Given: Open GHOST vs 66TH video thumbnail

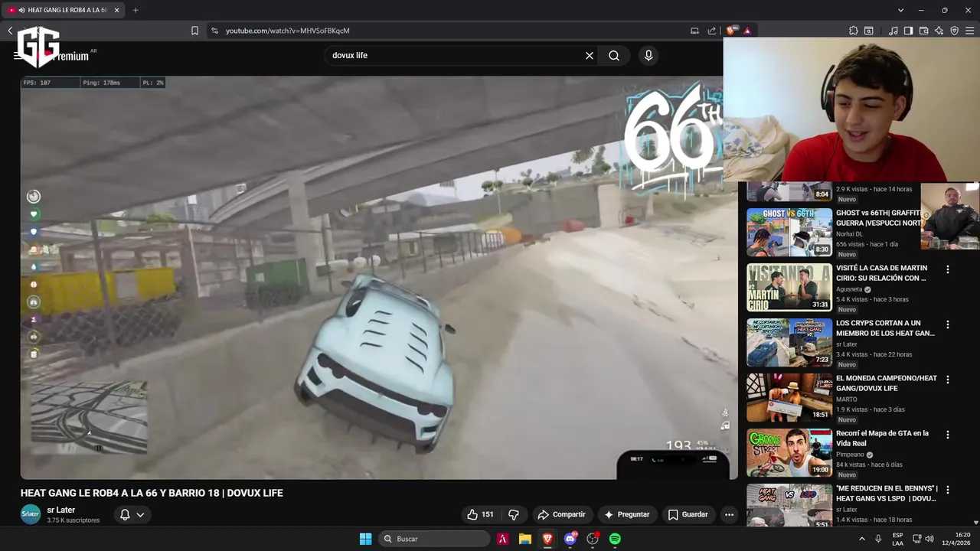Looking at the screenshot, I should coord(789,232).
